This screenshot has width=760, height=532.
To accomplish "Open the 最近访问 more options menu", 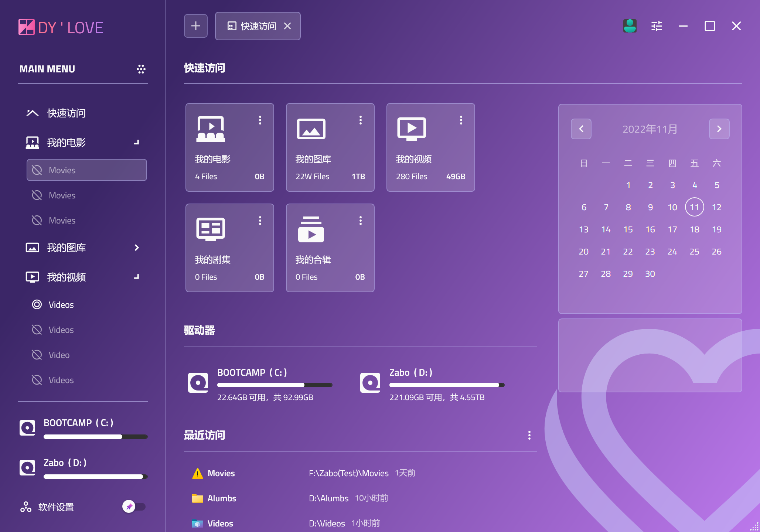I will pos(529,435).
